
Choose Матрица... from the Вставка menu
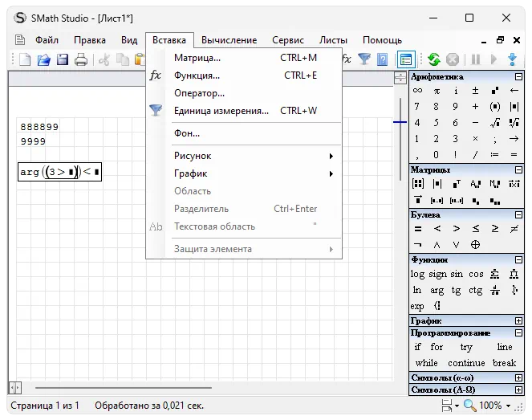coord(244,58)
